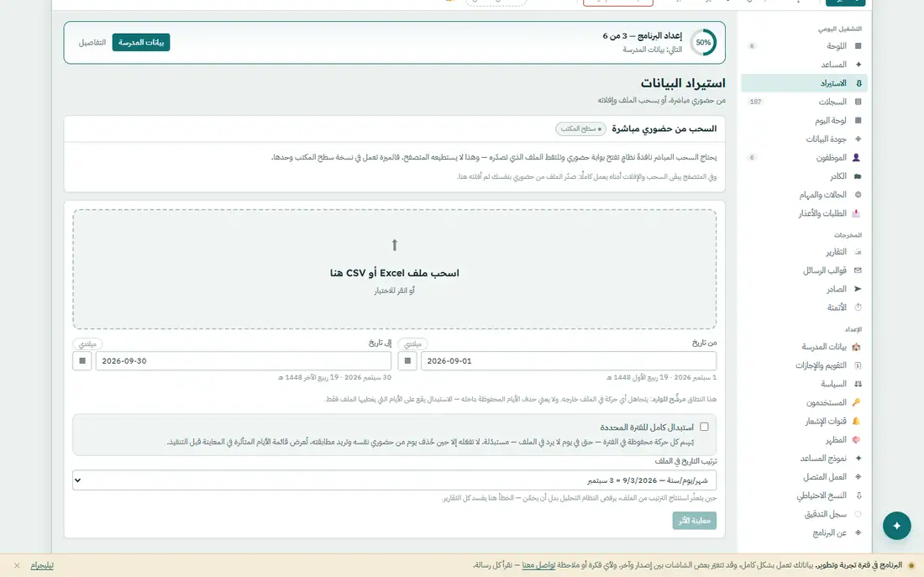Screen dimensions: 924x577
Task: Open التقارير menu item
Action: pos(804,252)
